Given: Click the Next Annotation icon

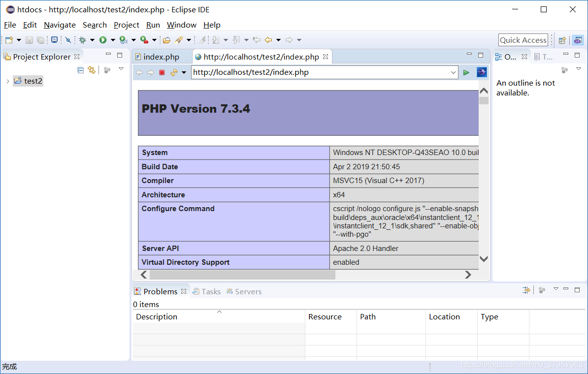Looking at the screenshot, I should point(216,40).
